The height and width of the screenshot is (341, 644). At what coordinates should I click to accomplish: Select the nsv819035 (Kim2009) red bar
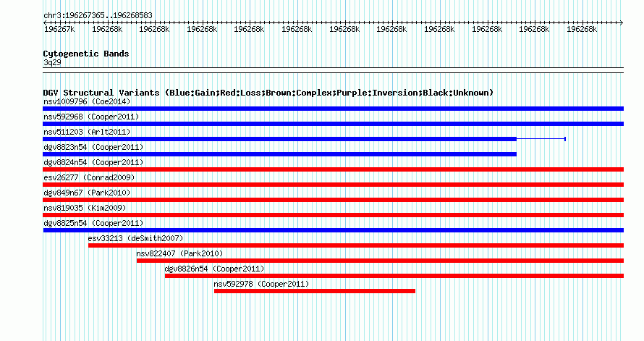click(333, 215)
